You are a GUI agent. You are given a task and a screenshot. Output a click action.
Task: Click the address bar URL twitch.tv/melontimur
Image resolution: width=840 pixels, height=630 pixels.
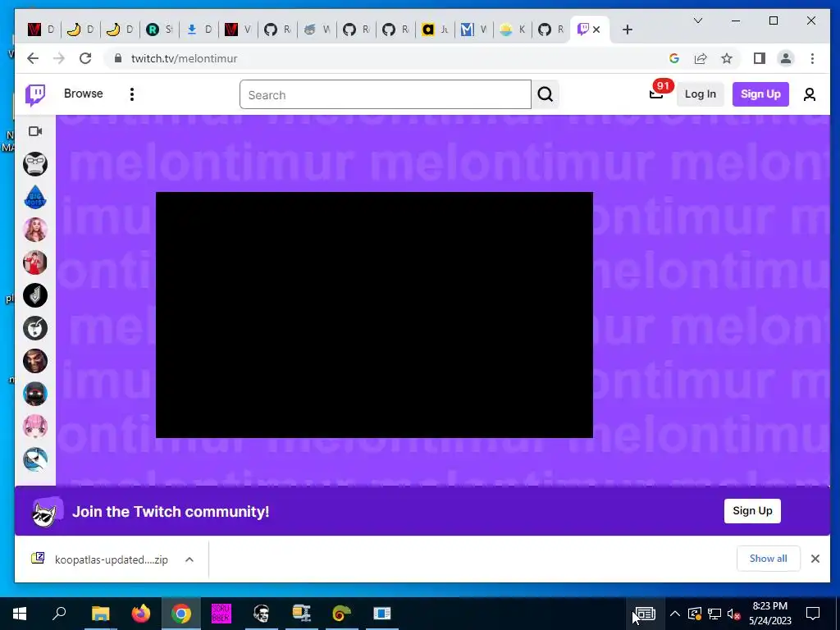(x=184, y=58)
